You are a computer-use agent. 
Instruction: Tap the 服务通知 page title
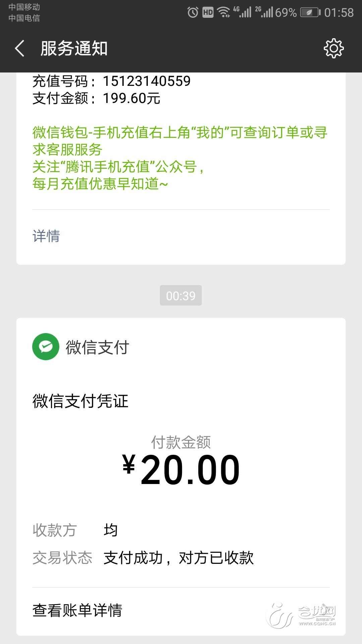click(x=74, y=48)
